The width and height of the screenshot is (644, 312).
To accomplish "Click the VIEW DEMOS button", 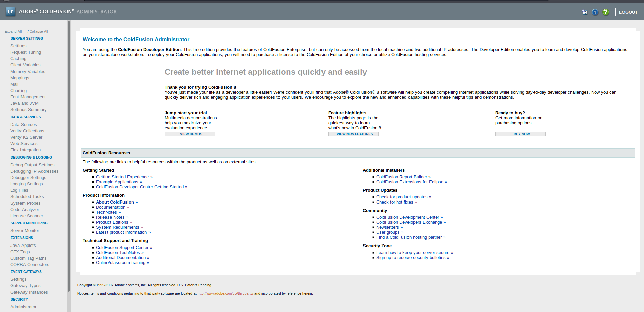I will pos(190,134).
